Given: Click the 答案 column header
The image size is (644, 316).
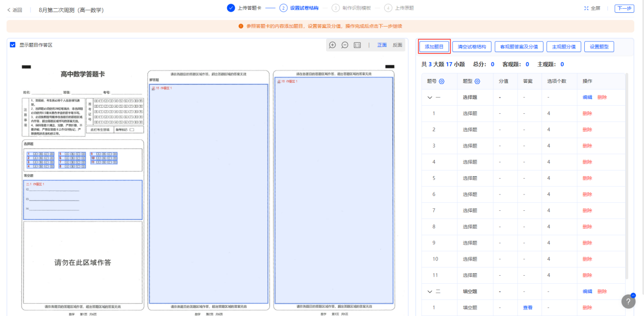Looking at the screenshot, I should (x=528, y=81).
